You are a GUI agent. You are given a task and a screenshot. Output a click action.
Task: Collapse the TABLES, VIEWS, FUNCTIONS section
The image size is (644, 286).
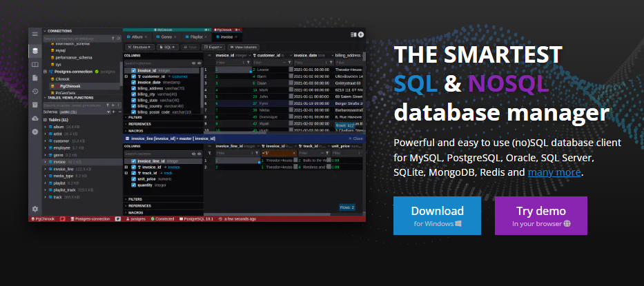pyautogui.click(x=45, y=98)
